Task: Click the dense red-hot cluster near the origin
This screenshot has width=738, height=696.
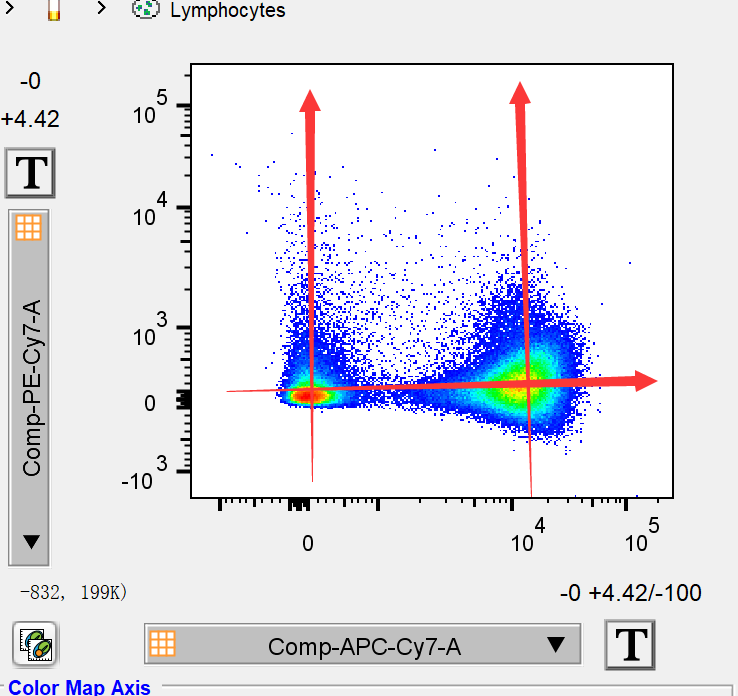Action: coord(306,395)
